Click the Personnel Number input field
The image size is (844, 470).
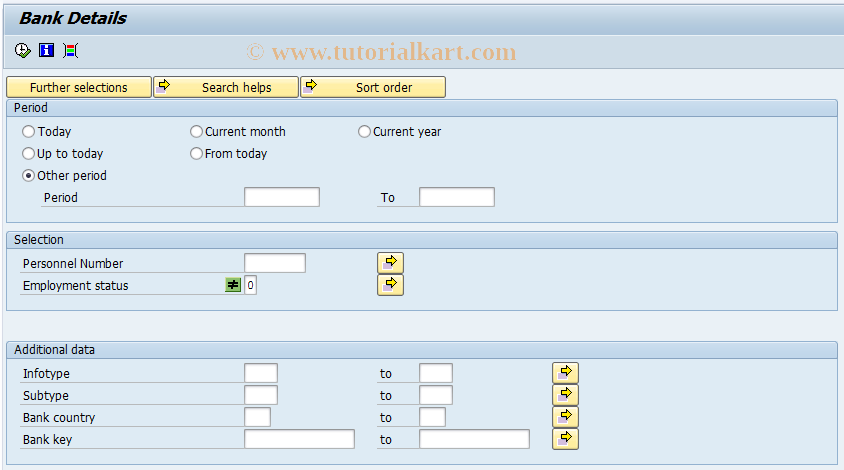[275, 263]
